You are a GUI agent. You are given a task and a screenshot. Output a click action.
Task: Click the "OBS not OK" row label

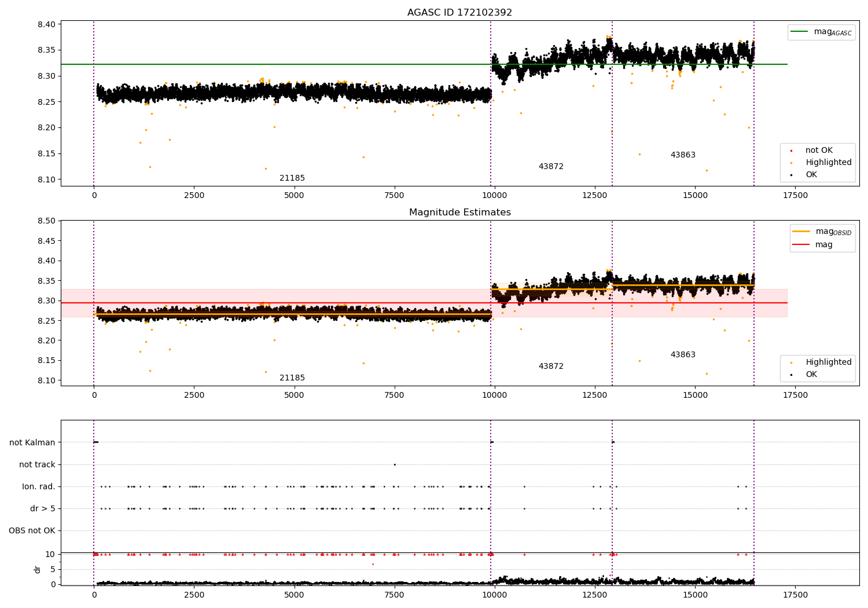[x=32, y=531]
